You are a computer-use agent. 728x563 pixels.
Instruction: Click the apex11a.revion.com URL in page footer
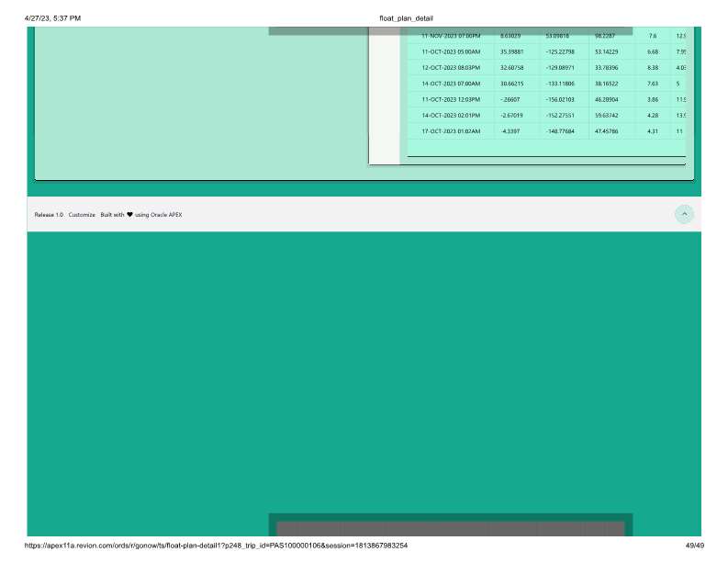click(218, 546)
